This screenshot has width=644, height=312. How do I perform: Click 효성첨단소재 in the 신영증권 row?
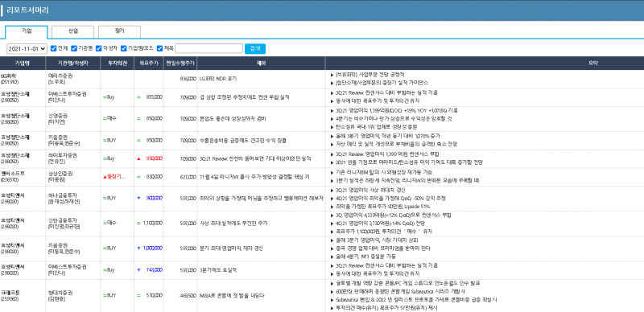14,116
